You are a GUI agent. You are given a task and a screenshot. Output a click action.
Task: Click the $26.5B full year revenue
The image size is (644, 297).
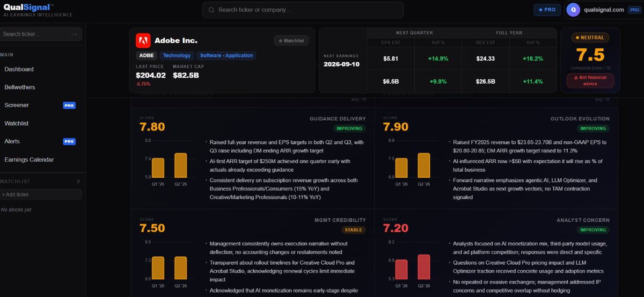486,82
